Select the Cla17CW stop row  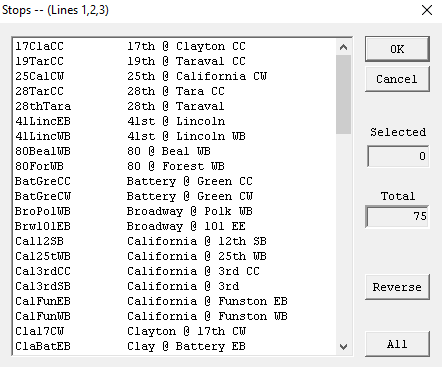(174, 331)
